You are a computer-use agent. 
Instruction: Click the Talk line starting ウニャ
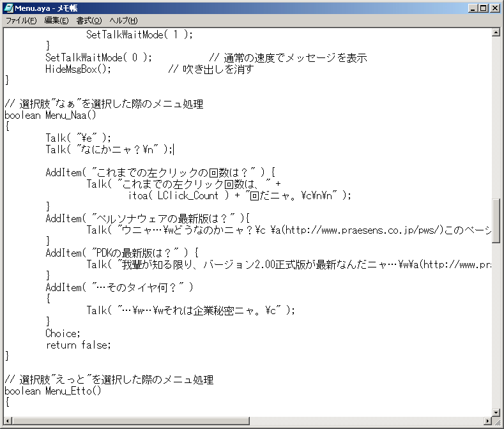pos(289,230)
